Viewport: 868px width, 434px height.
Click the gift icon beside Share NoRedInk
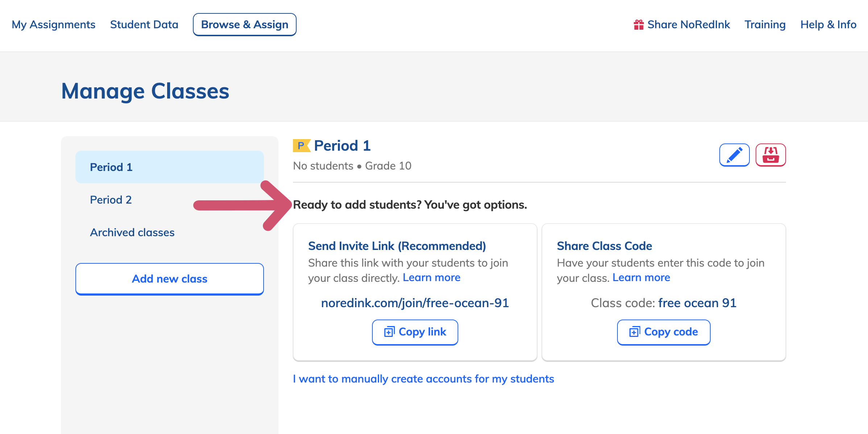tap(638, 25)
